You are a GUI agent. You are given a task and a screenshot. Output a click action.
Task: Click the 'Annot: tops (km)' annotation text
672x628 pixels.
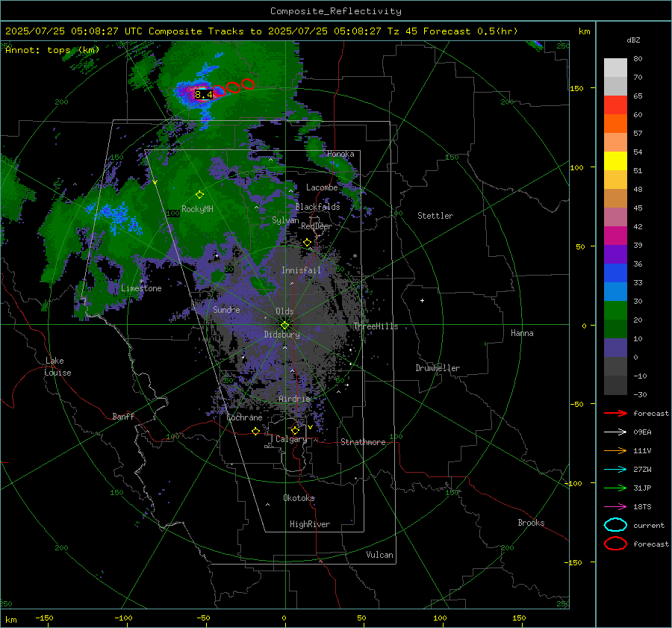pos(52,50)
